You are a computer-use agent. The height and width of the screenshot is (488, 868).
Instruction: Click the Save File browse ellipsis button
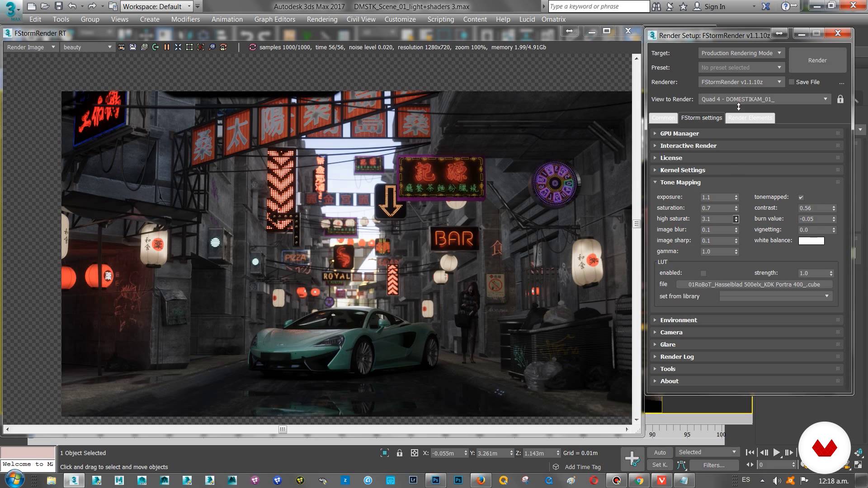tap(841, 82)
